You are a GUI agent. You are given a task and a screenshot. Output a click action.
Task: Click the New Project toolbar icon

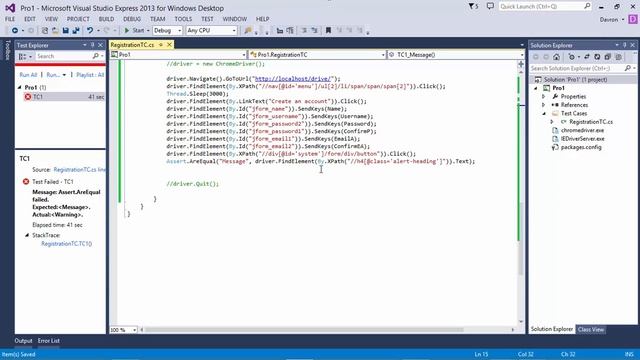45,31
